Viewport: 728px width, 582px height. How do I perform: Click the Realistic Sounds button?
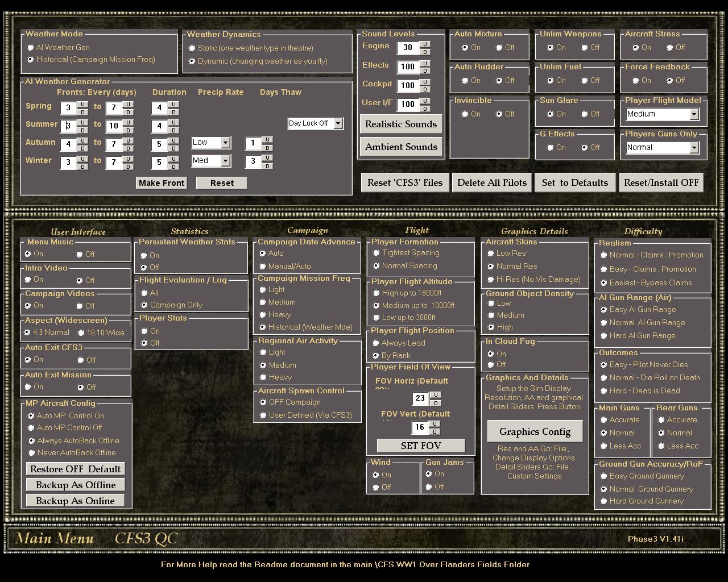coord(401,124)
